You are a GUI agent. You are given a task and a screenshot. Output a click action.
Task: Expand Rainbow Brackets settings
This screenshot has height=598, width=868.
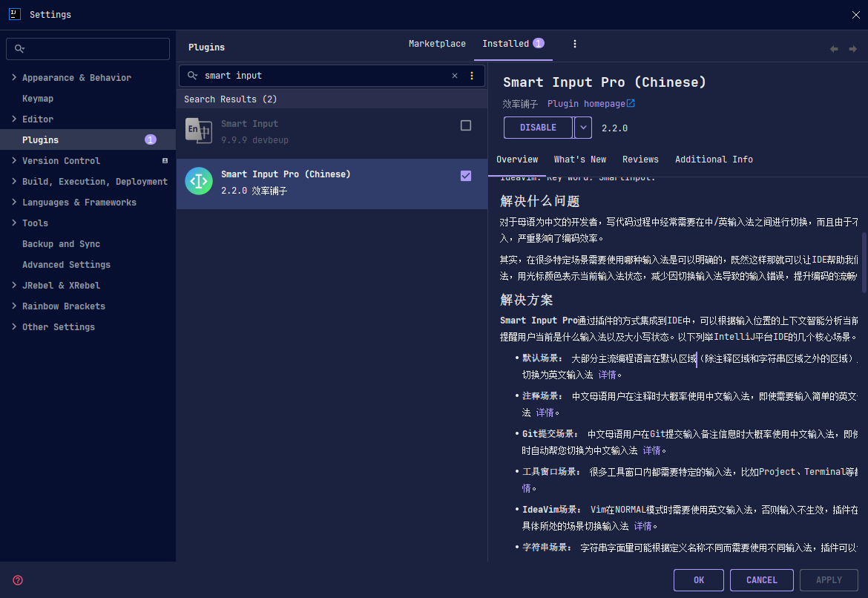pos(14,306)
